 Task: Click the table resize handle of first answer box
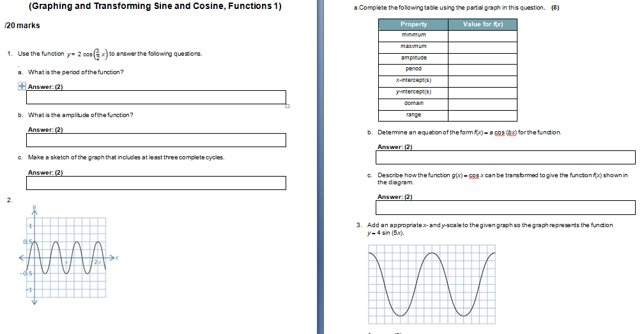point(287,106)
